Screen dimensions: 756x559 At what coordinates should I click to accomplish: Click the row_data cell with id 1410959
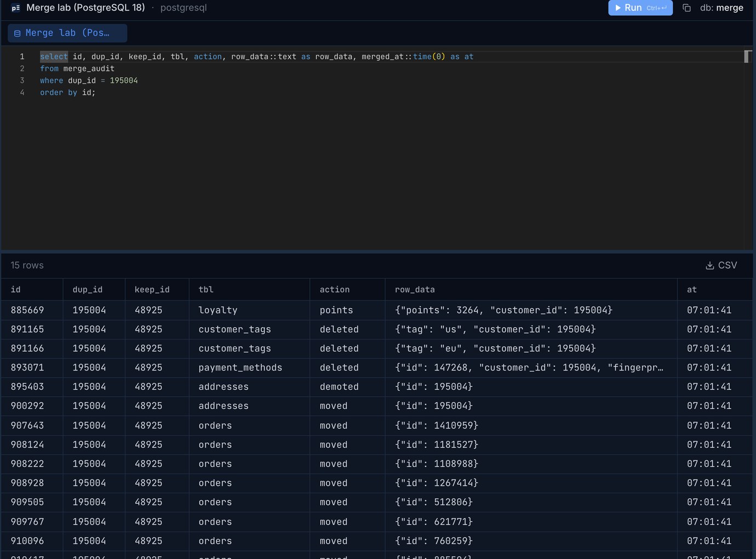[531, 426]
